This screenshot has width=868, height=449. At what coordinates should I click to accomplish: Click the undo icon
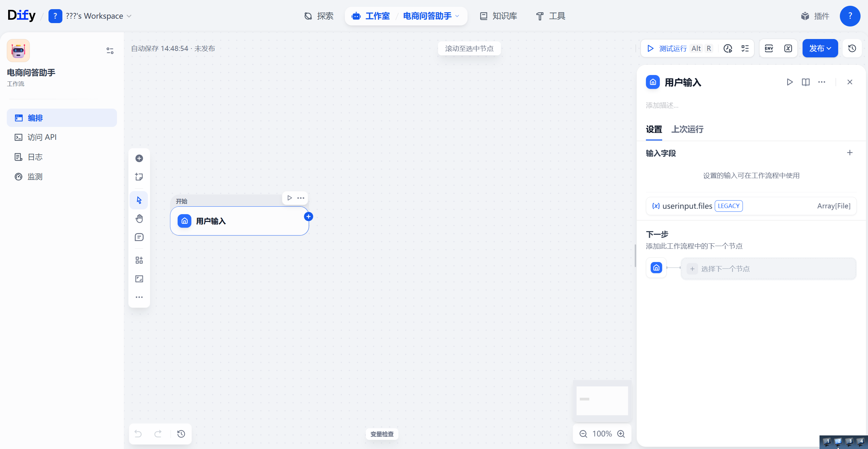[x=138, y=434]
